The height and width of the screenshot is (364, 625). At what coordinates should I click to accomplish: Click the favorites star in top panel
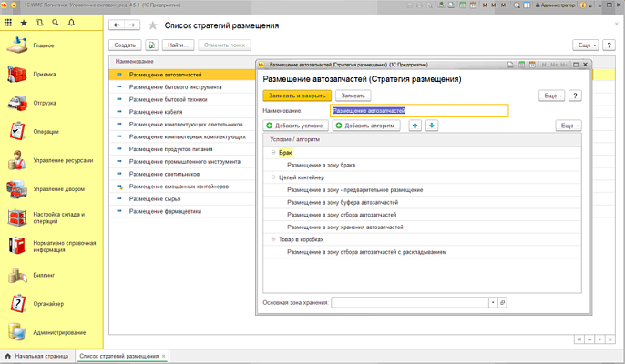click(24, 21)
